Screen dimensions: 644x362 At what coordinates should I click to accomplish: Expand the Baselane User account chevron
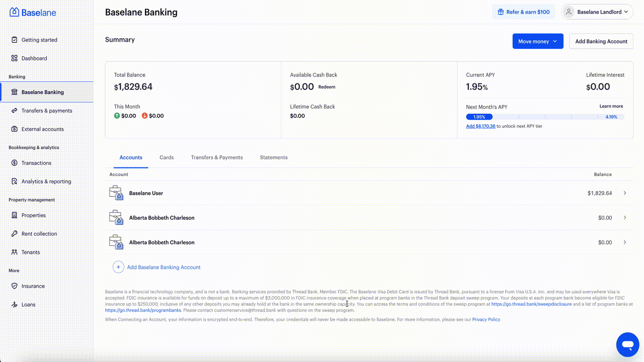tap(625, 193)
